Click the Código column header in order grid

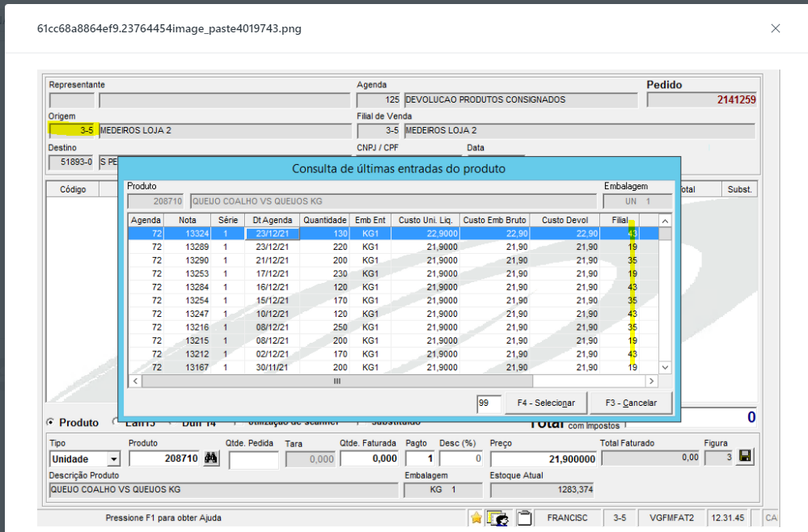tap(73, 189)
